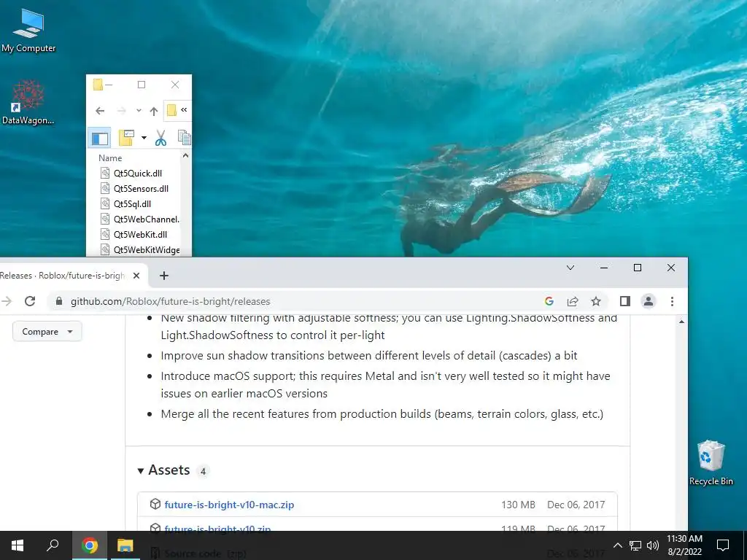Select Qt5Quick.dll file in Explorer
The height and width of the screenshot is (560, 747).
tap(138, 174)
